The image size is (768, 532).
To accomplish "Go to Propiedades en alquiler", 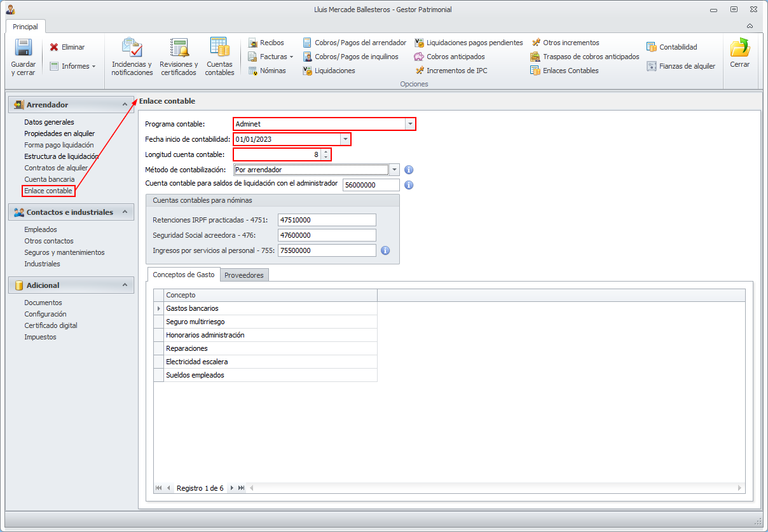I will pos(60,133).
